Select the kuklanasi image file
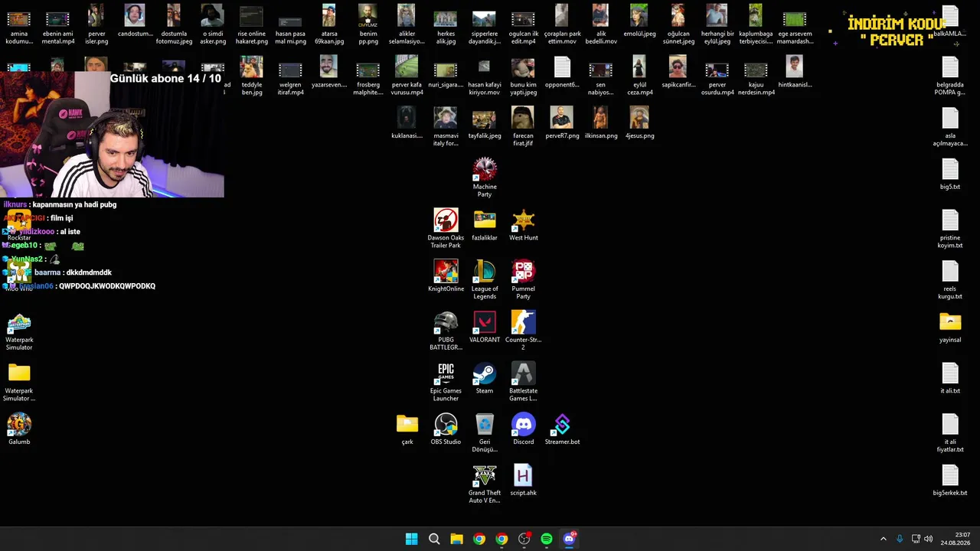Viewport: 980px width, 551px height. point(407,122)
